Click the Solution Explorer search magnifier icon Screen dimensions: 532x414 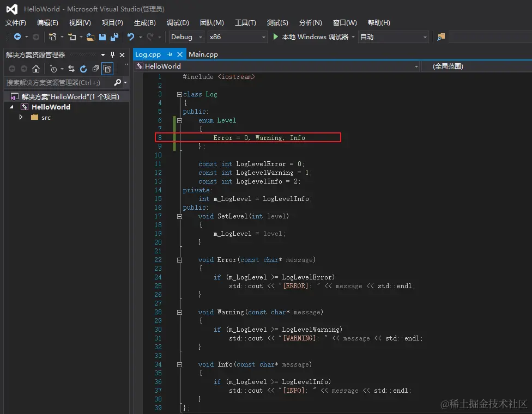pos(117,82)
